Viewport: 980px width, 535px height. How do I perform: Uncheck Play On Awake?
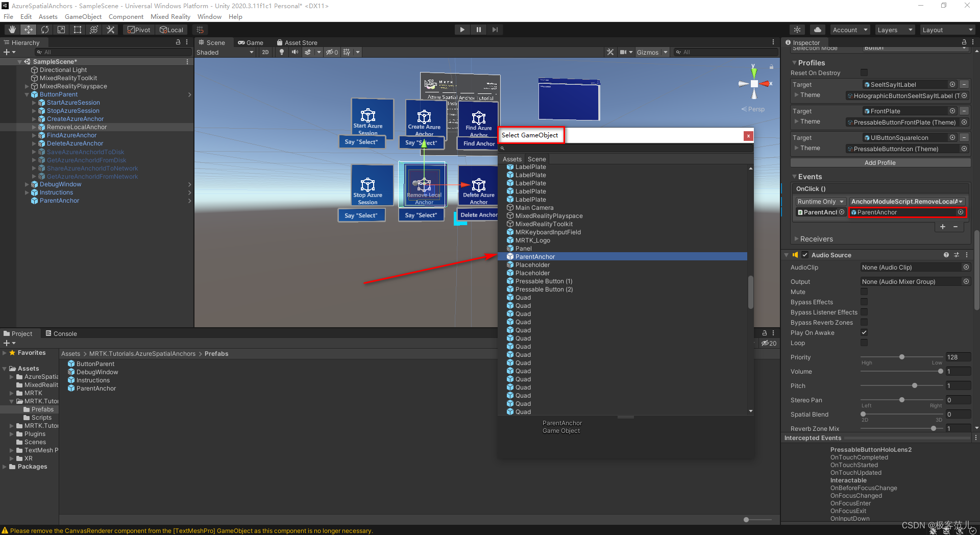pos(864,332)
